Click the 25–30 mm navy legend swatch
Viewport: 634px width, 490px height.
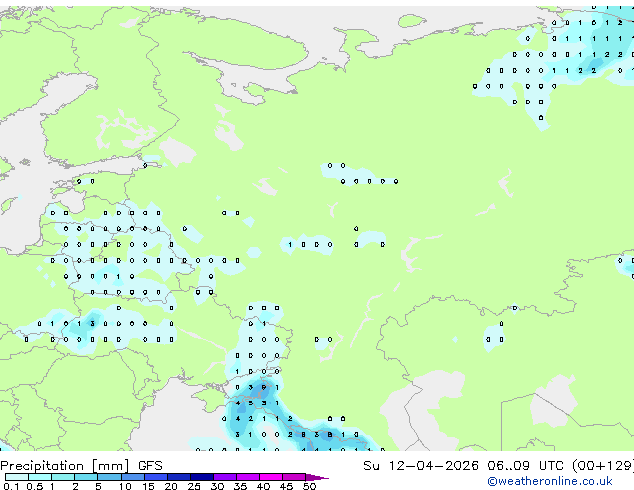[x=201, y=477]
